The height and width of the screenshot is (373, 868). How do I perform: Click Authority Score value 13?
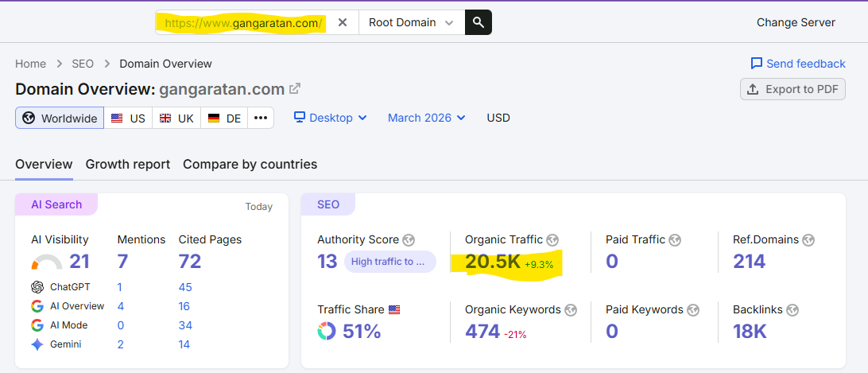tap(327, 261)
